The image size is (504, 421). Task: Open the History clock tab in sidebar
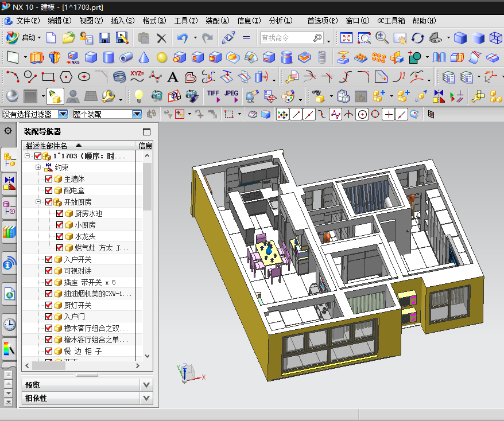click(x=9, y=325)
